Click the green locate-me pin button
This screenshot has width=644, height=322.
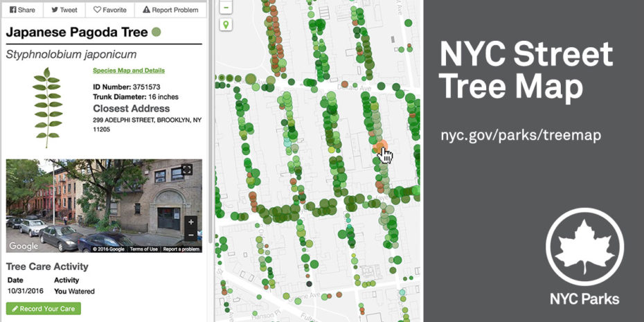tap(226, 25)
